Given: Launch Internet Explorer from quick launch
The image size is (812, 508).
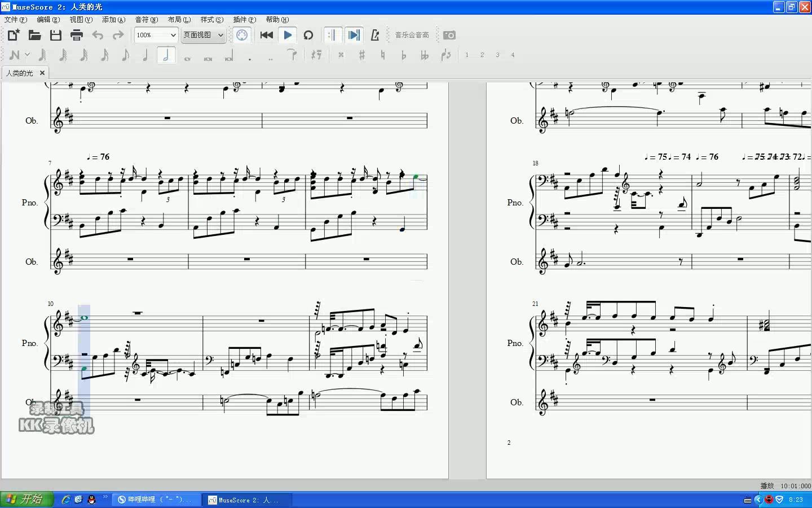Looking at the screenshot, I should 65,500.
